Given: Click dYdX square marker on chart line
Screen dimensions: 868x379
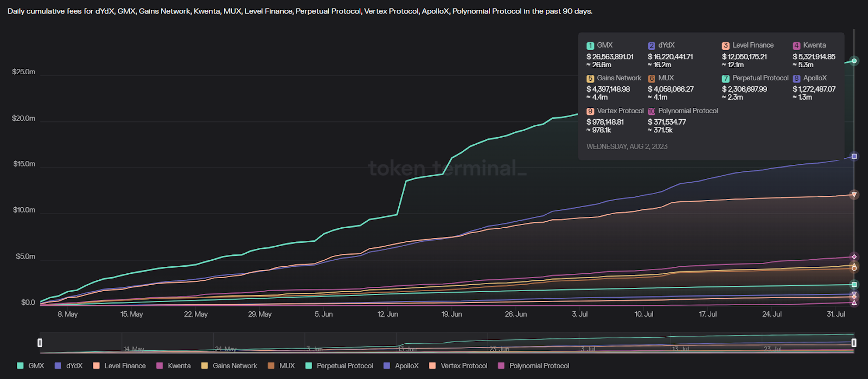Looking at the screenshot, I should coord(854,156).
